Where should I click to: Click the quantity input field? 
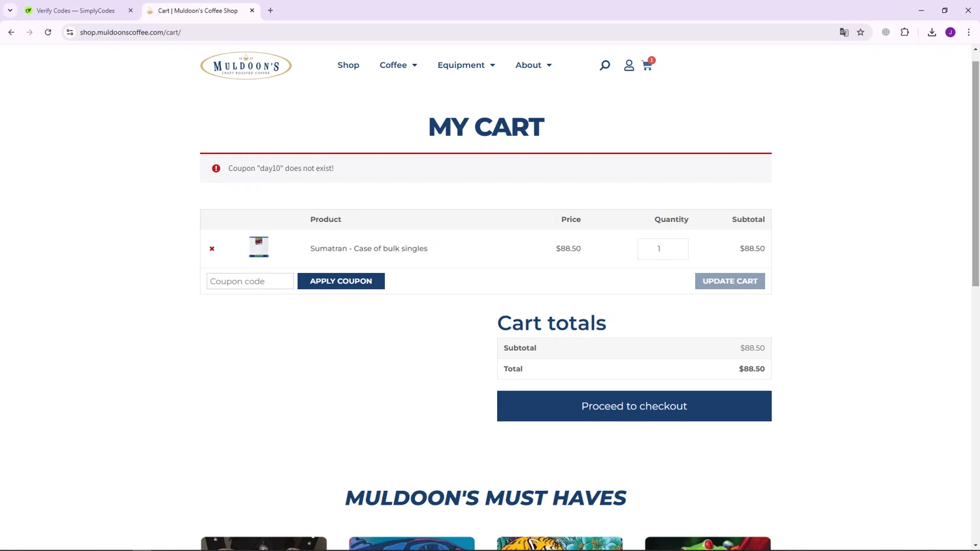point(662,249)
